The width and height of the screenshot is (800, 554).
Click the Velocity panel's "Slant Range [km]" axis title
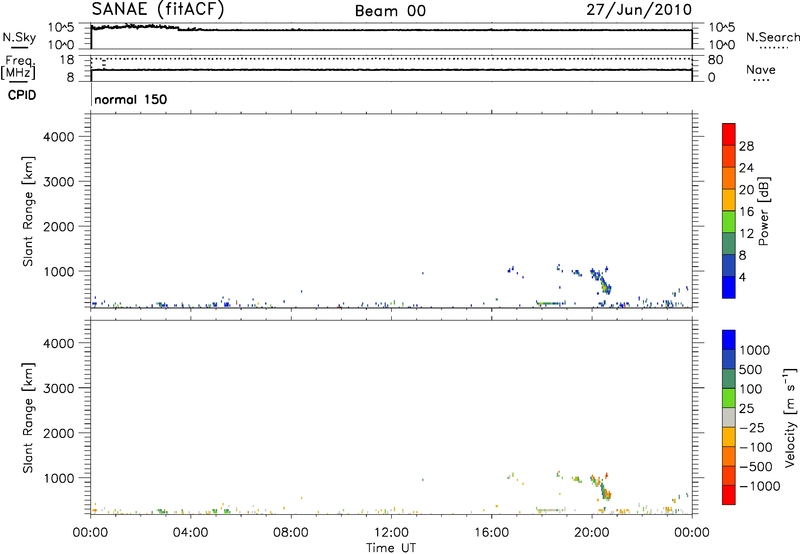click(28, 418)
